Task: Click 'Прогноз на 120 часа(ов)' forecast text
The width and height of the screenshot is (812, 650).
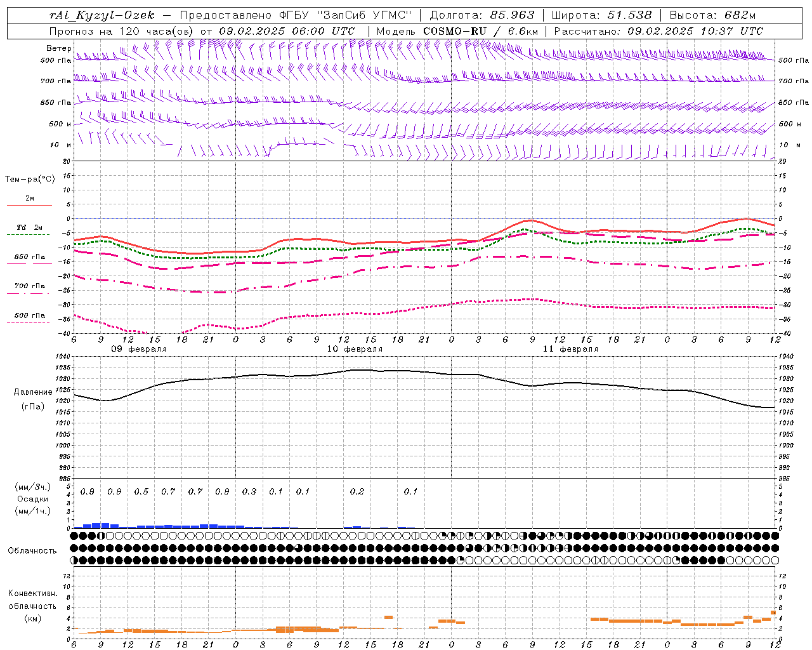Action: tap(122, 31)
